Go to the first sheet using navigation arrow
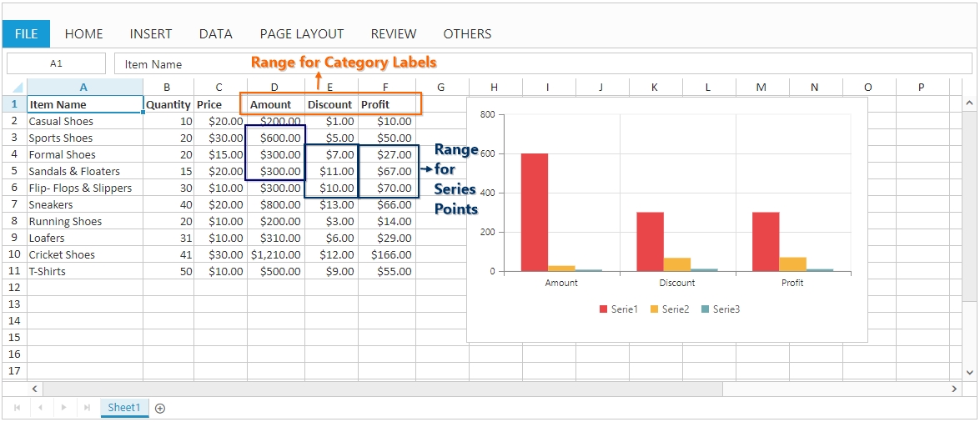The width and height of the screenshot is (980, 422). [18, 408]
